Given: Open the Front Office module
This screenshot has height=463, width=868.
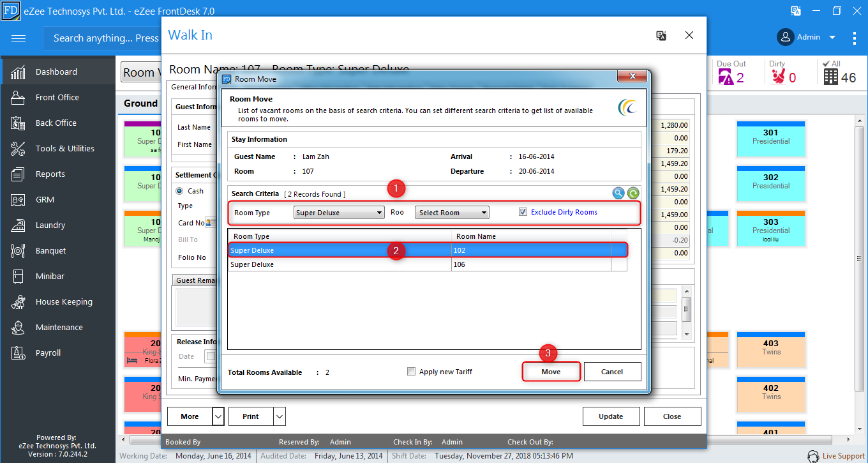Looking at the screenshot, I should pyautogui.click(x=57, y=98).
